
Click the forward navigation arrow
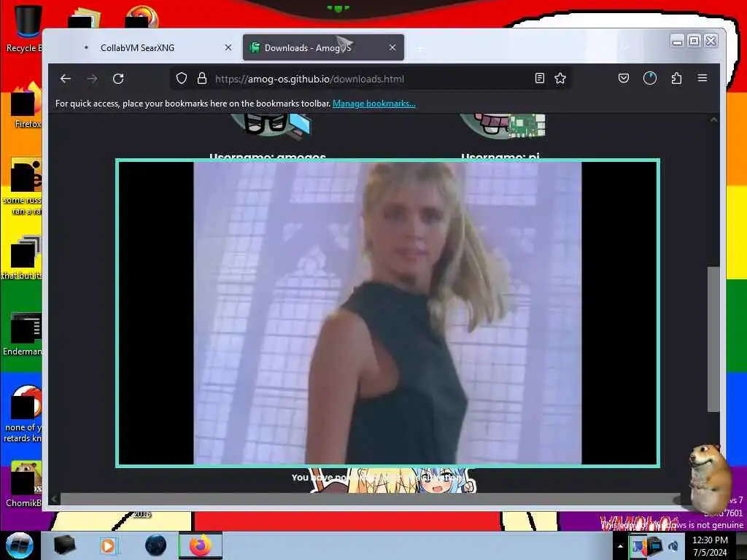click(92, 79)
